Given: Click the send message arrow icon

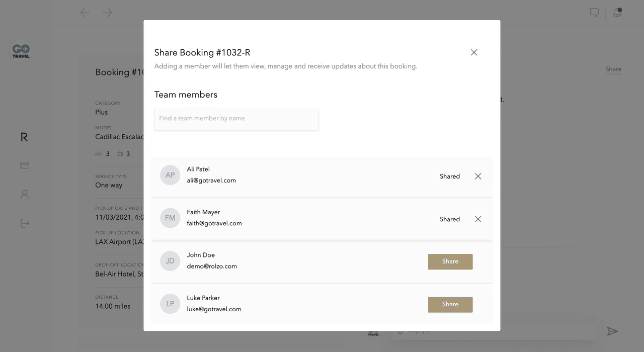Looking at the screenshot, I should [612, 331].
